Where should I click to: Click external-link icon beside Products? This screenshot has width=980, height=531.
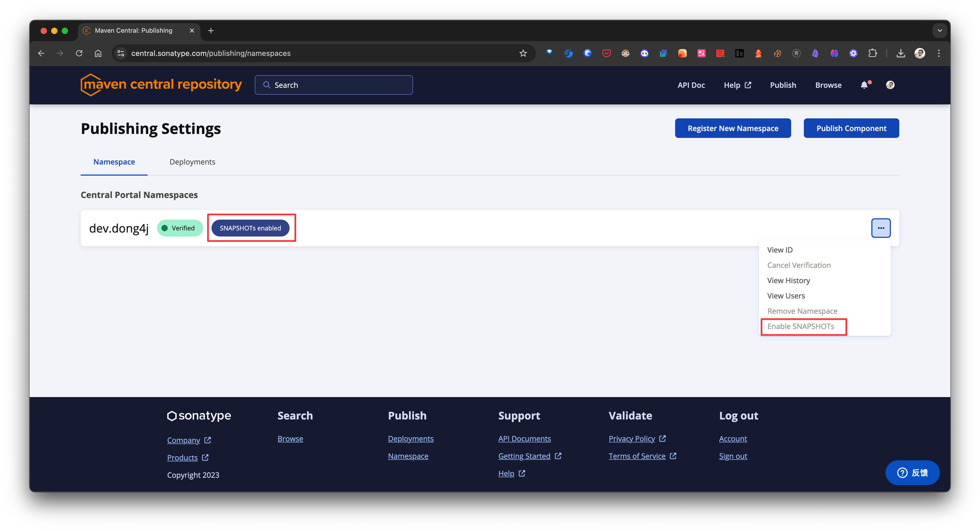[205, 458]
